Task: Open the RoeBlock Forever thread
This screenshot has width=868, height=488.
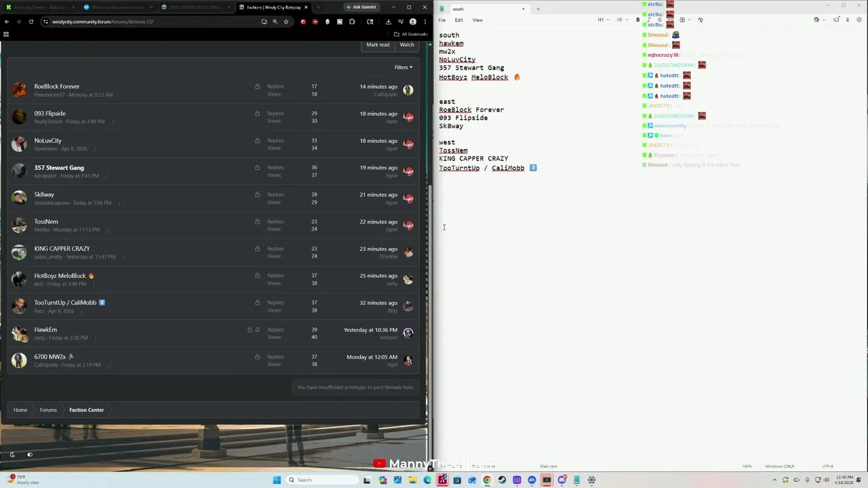Action: click(x=57, y=86)
